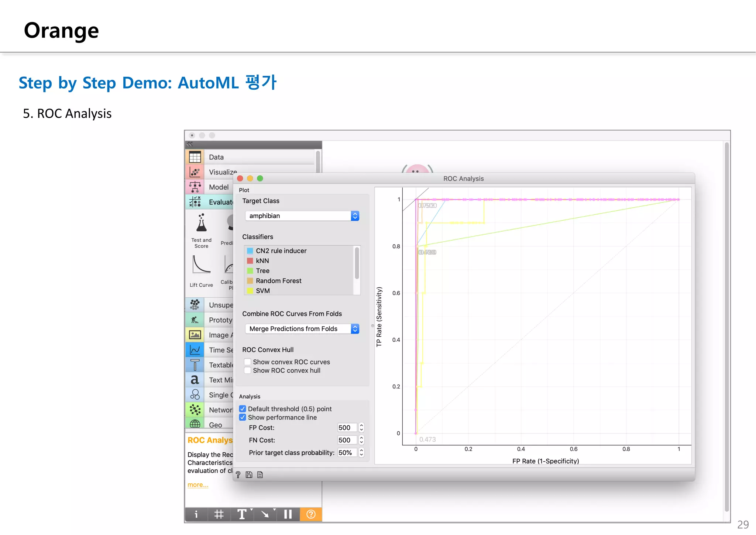Toggle grid icon in bottom toolbar
The image size is (756, 535).
click(x=219, y=514)
